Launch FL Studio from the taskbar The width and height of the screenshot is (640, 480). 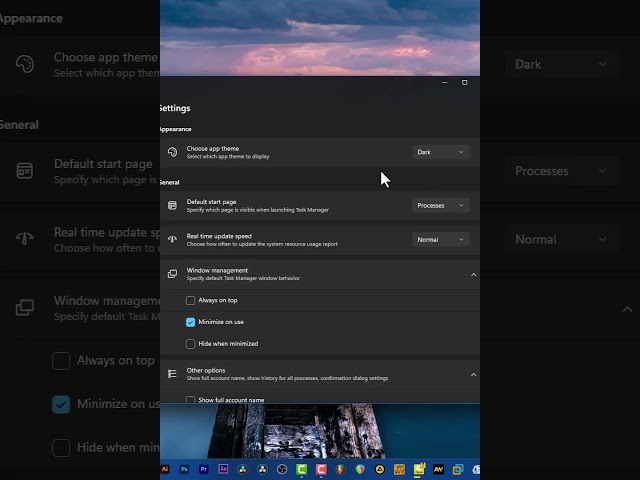point(340,469)
